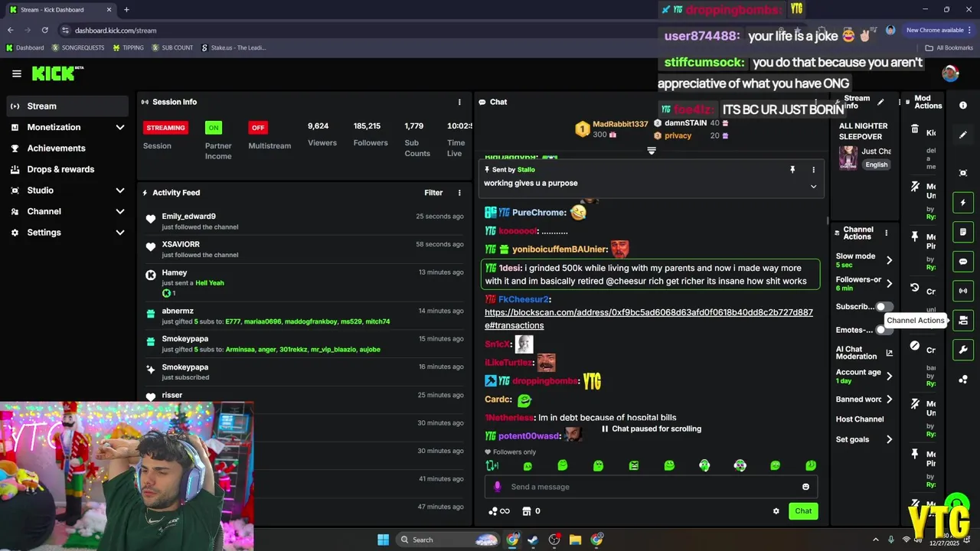The width and height of the screenshot is (980, 551).
Task: Click the broadcast signal icon in right sidebar
Action: click(x=963, y=291)
